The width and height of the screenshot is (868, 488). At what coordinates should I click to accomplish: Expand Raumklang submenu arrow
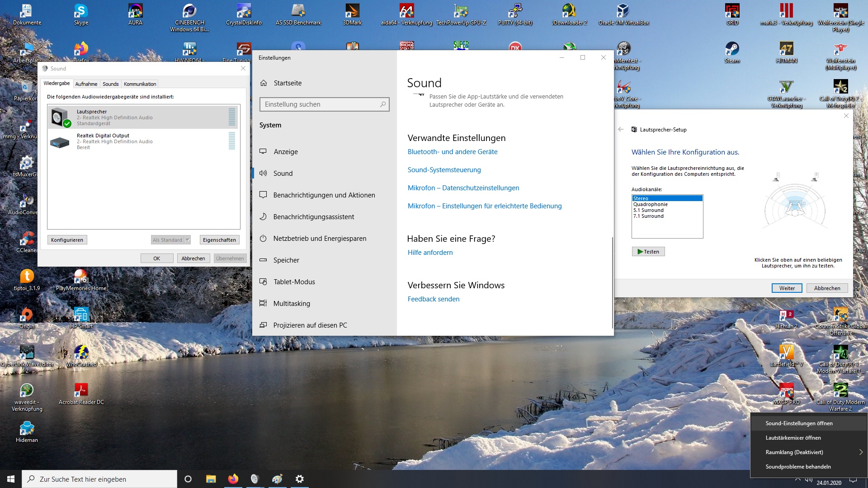[861, 452]
